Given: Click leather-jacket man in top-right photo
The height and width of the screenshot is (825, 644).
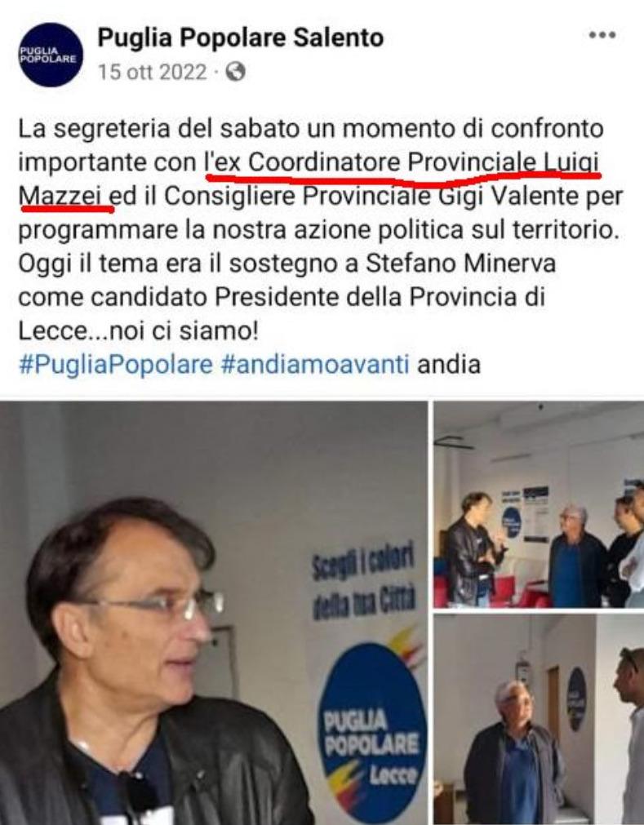Looking at the screenshot, I should 474,550.
